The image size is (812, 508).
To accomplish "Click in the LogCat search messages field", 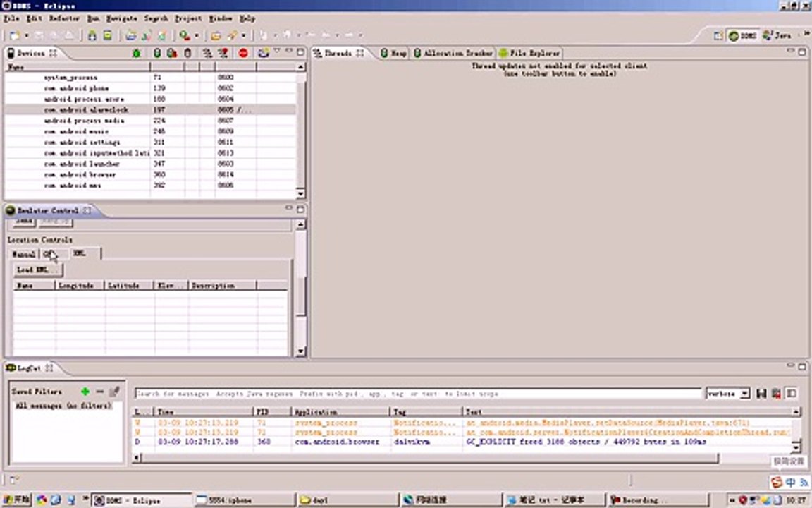I will [x=418, y=394].
